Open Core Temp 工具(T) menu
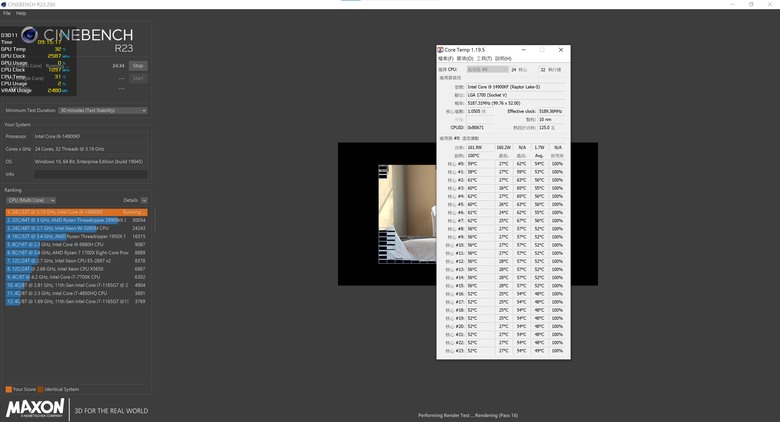The height and width of the screenshot is (422, 780). [x=484, y=59]
